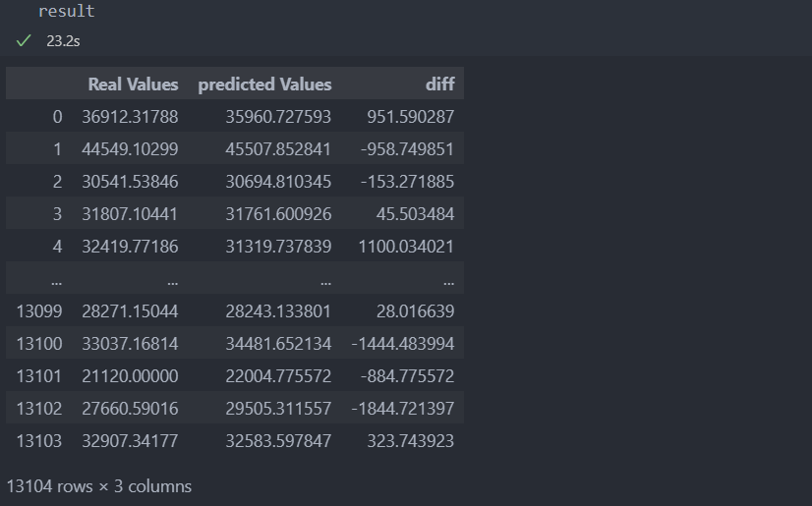Select row index 13099
The width and height of the screenshot is (812, 506).
tap(39, 311)
